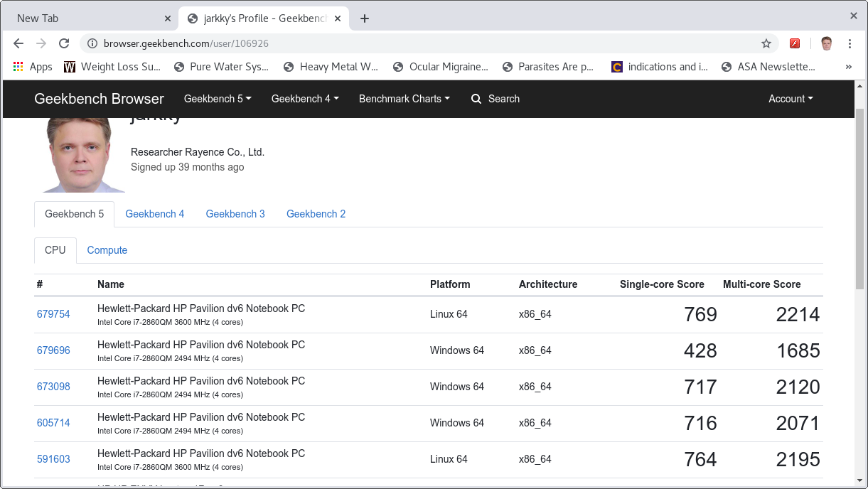This screenshot has height=489, width=868.
Task: Click the Multi-core Score column header
Action: coord(761,284)
